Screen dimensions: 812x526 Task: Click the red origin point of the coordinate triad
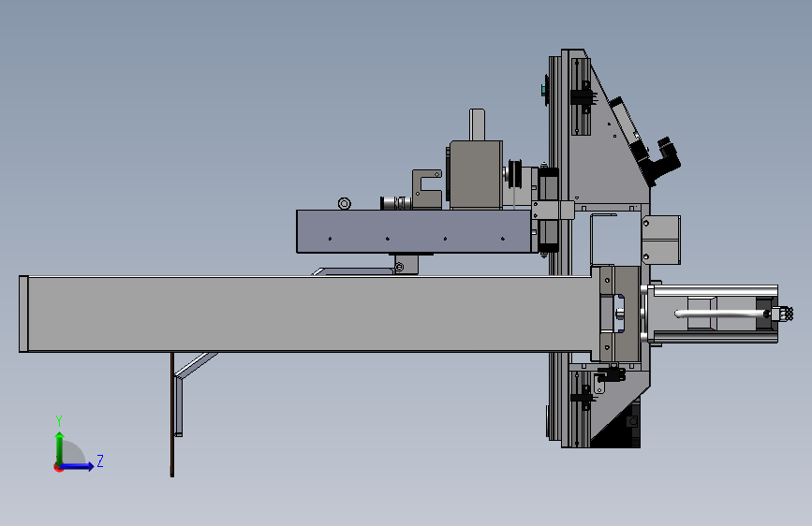(x=58, y=467)
